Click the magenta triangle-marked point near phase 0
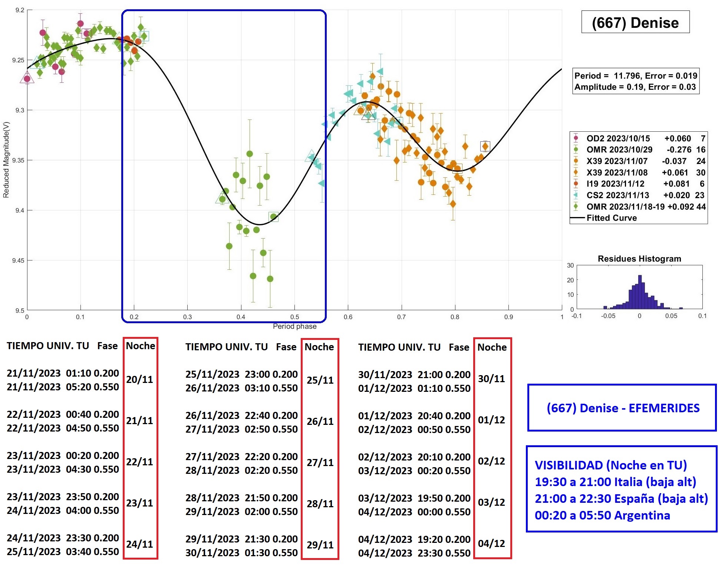The width and height of the screenshot is (728, 577). pos(27,78)
